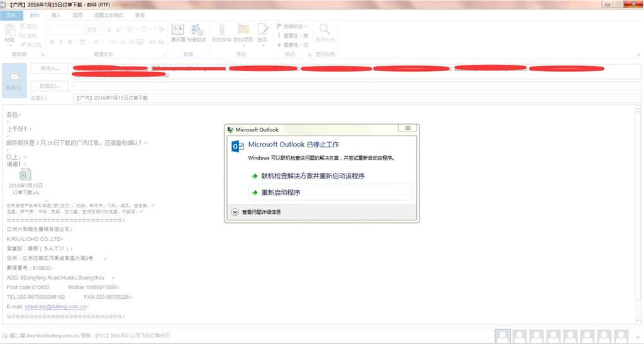Click the center align icon
Image resolution: width=644 pixels, height=344 pixels.
point(122,42)
